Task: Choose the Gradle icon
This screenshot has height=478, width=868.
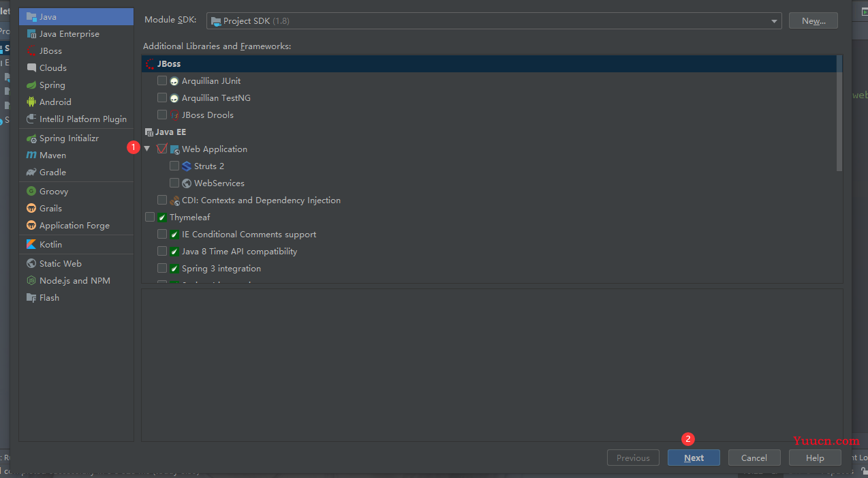Action: (31, 172)
